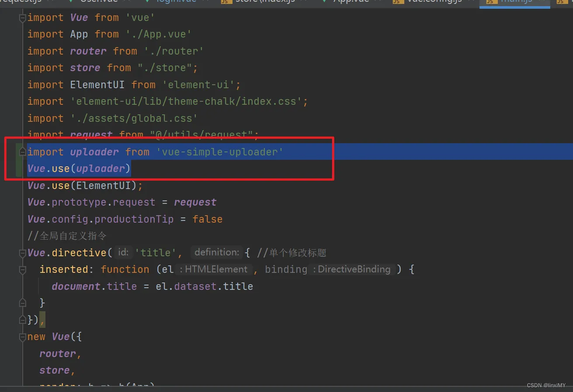Click the 'false' value on productionTip line
Viewport: 573px width, 392px height.
coord(208,219)
